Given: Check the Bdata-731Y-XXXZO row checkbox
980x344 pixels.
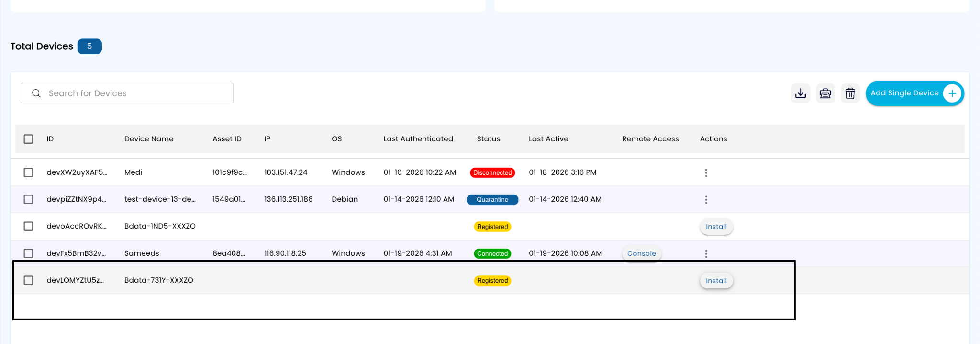Looking at the screenshot, I should [29, 280].
